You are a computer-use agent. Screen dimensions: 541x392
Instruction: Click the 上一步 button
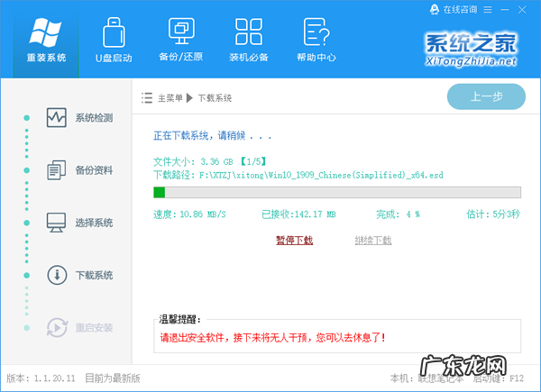pos(486,96)
